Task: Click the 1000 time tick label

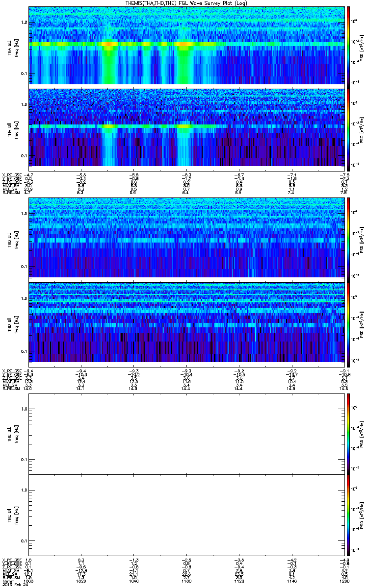Action: [x=29, y=581]
